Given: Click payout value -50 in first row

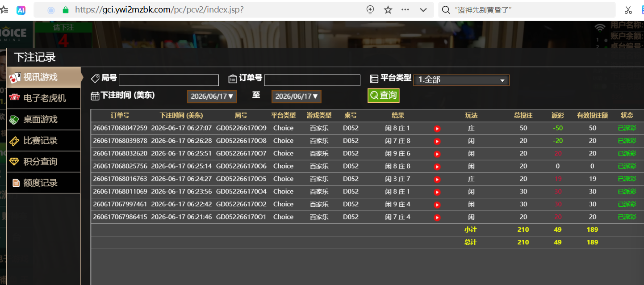Looking at the screenshot, I should coord(557,128).
